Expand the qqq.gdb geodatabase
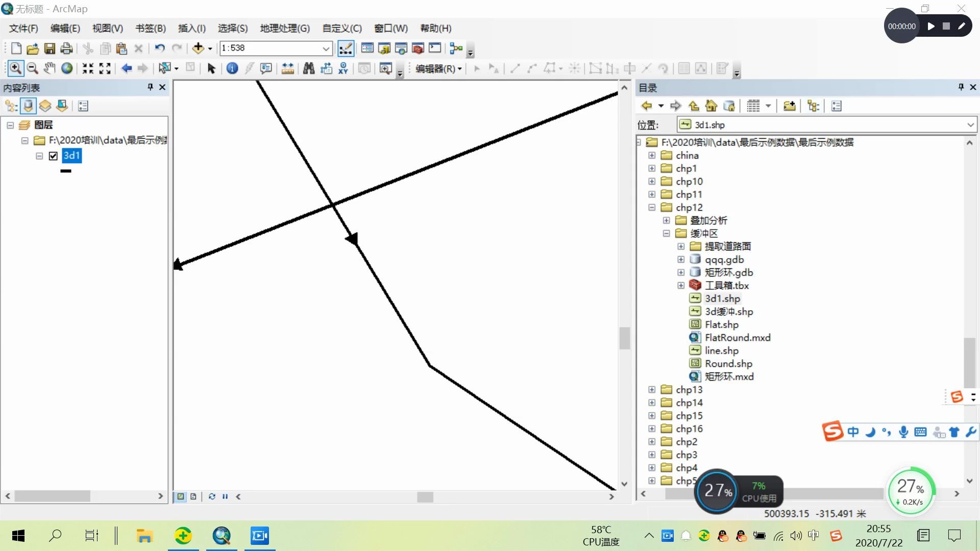This screenshot has height=551, width=980. point(681,259)
